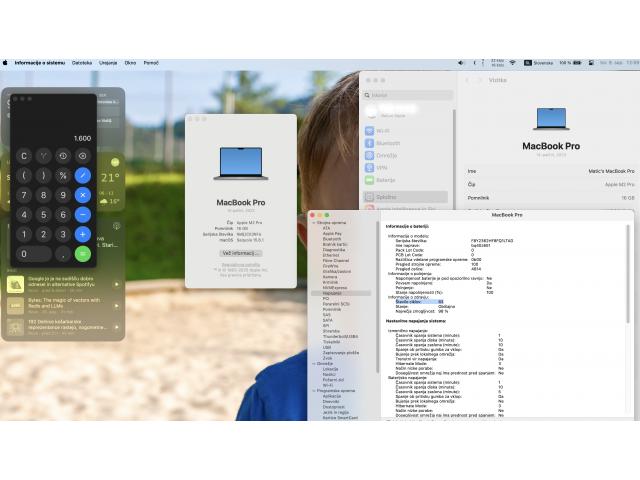640x480 pixels.
Task: Open the Urejanje menu
Action: click(108, 63)
